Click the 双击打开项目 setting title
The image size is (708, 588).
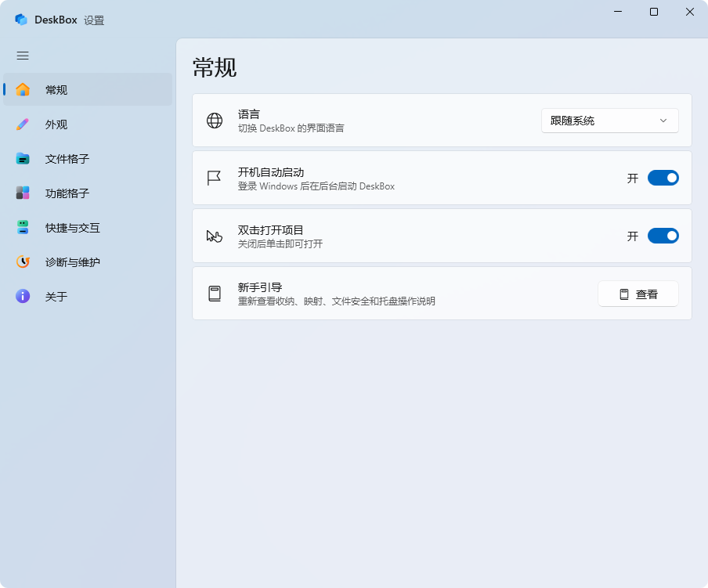point(270,229)
